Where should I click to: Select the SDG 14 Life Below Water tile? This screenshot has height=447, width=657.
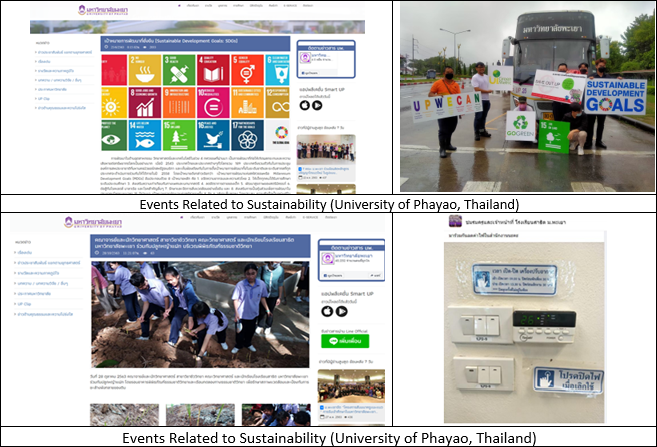coord(145,135)
